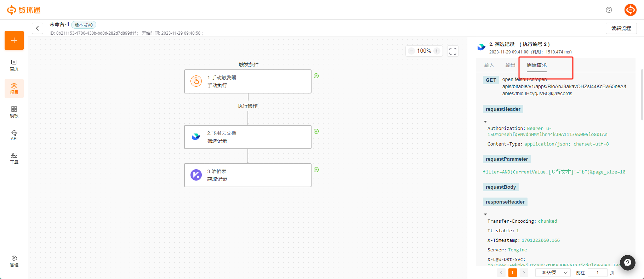This screenshot has width=644, height=279.
Task: Click the 维格表 purple icon in node 3
Action: (x=196, y=175)
